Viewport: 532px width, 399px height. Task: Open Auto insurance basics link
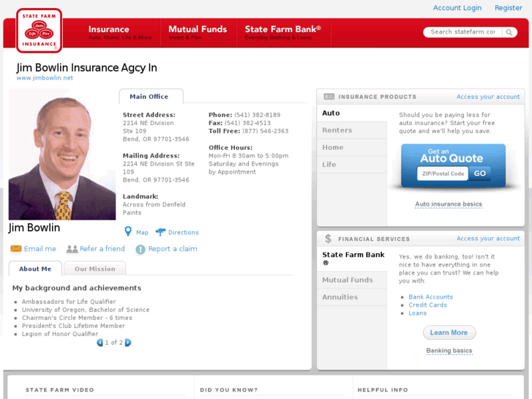449,204
